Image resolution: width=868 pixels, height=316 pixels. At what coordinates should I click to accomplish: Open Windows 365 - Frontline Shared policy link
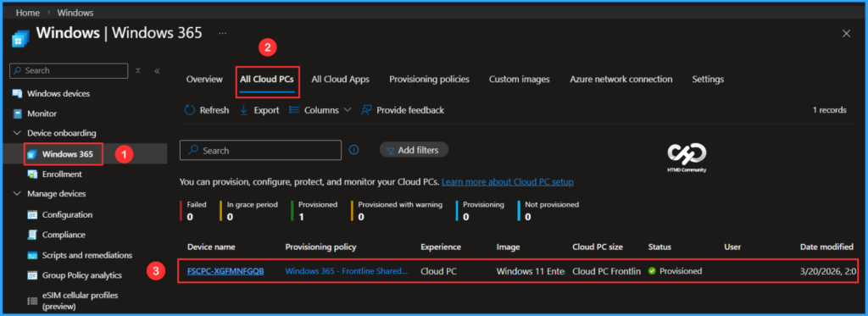(x=347, y=271)
